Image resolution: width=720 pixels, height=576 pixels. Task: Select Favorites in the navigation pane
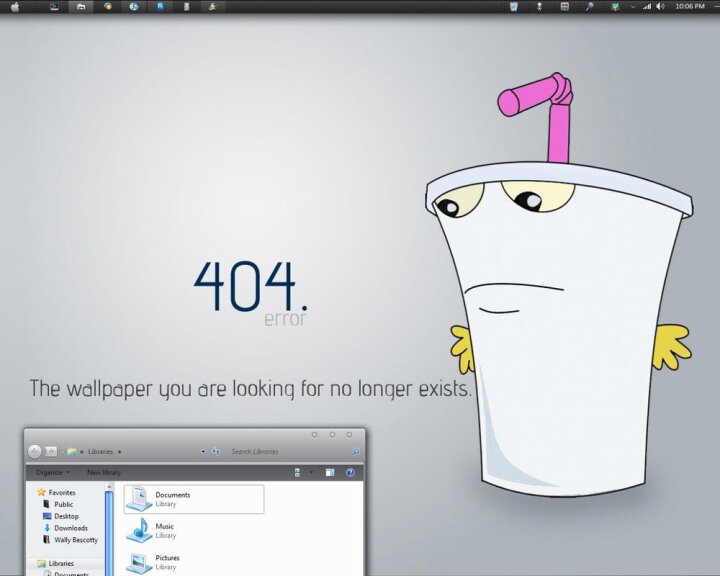tap(56, 492)
